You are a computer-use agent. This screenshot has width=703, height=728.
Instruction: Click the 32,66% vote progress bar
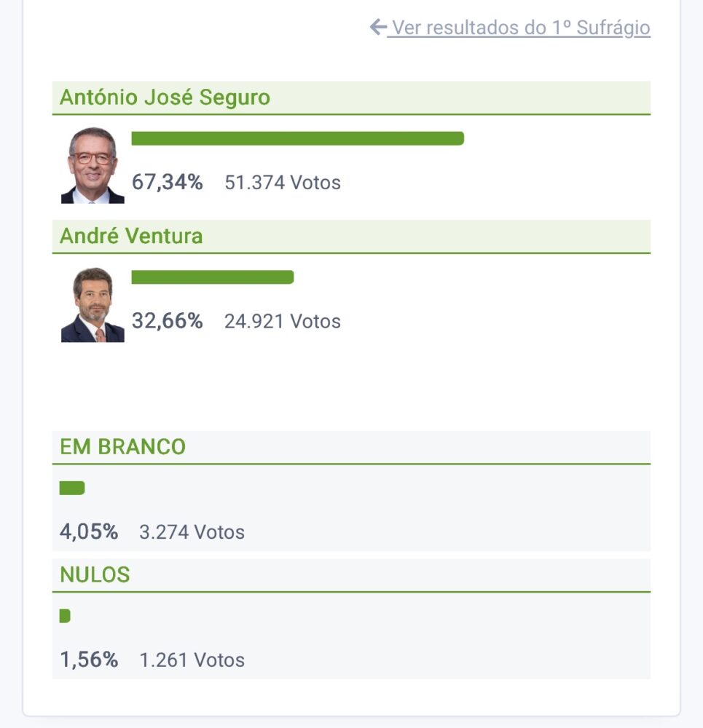(x=212, y=277)
